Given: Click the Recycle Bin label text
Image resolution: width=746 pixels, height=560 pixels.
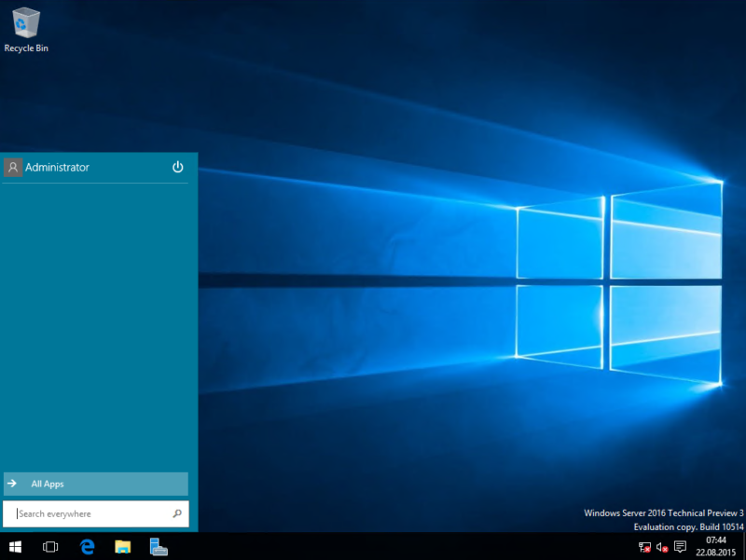Looking at the screenshot, I should click(25, 48).
